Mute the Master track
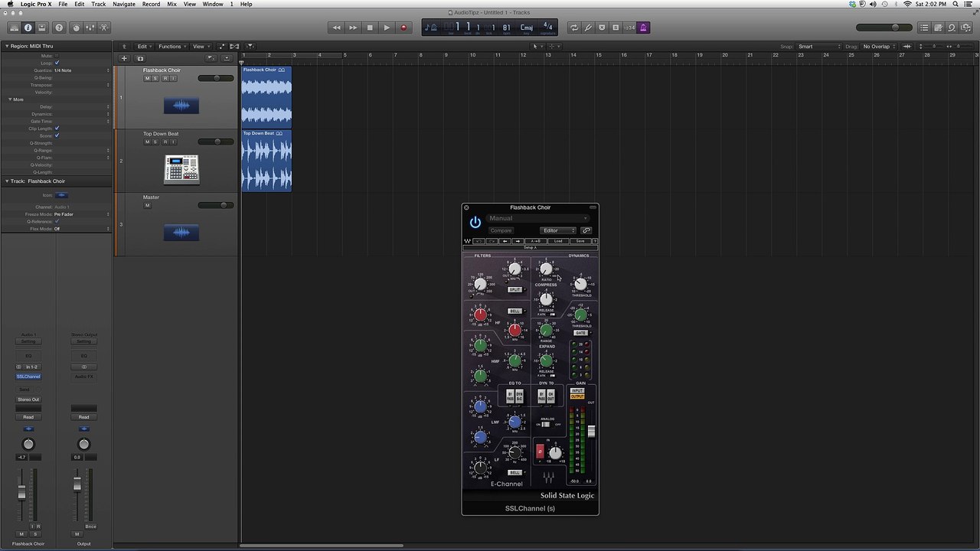Screen dimensions: 980x551 [147, 205]
